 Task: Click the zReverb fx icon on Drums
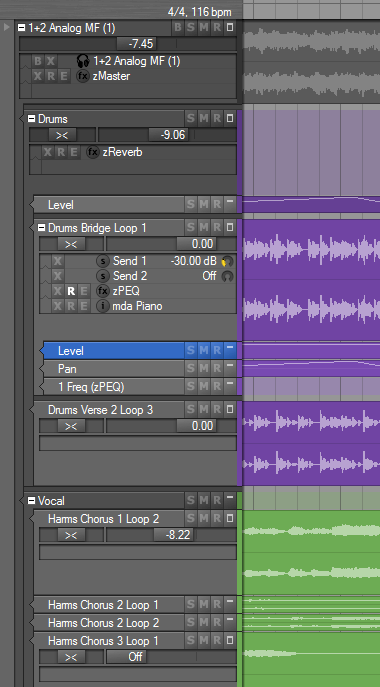[92, 152]
